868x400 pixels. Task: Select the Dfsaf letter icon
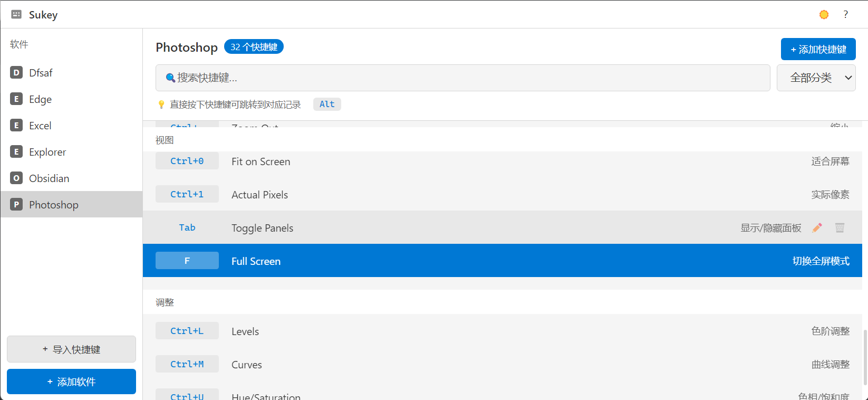click(16, 72)
